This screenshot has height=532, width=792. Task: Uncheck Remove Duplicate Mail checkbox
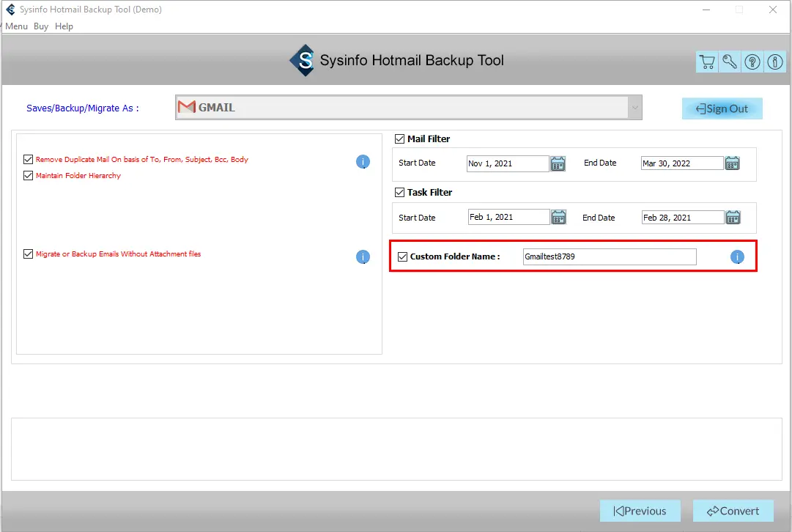[29, 160]
